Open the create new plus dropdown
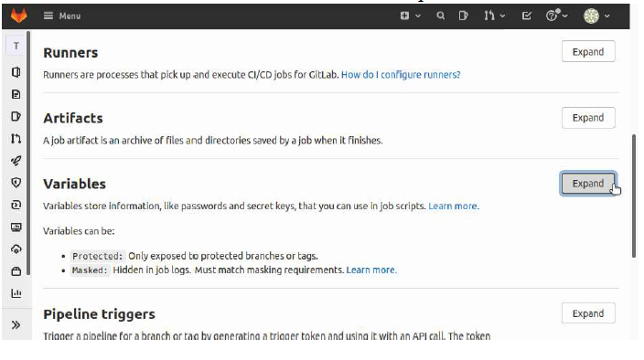The height and width of the screenshot is (360, 644). coord(410,16)
